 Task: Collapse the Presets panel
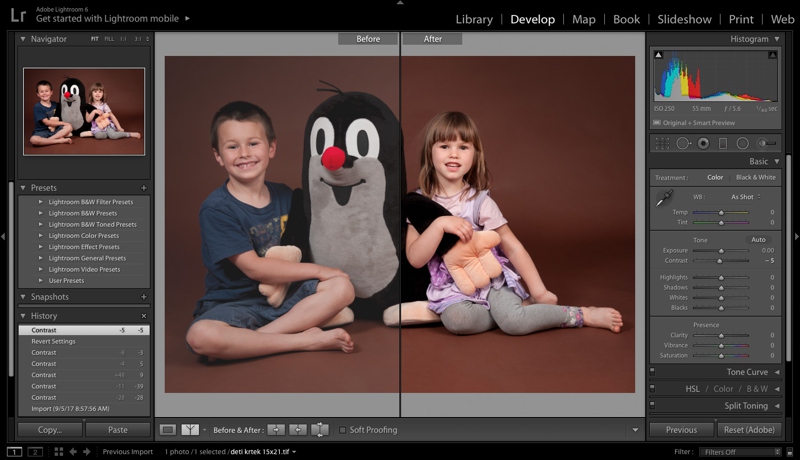pos(23,188)
